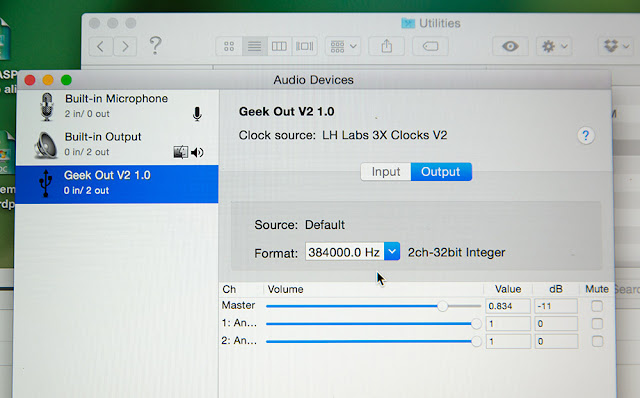Click the Finder Share button
640x398 pixels.
tap(387, 46)
